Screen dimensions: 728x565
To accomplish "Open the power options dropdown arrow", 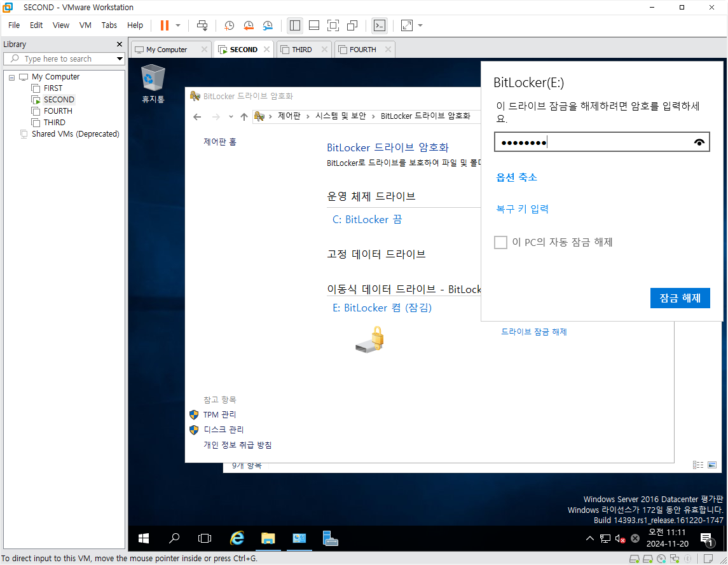I will [178, 25].
